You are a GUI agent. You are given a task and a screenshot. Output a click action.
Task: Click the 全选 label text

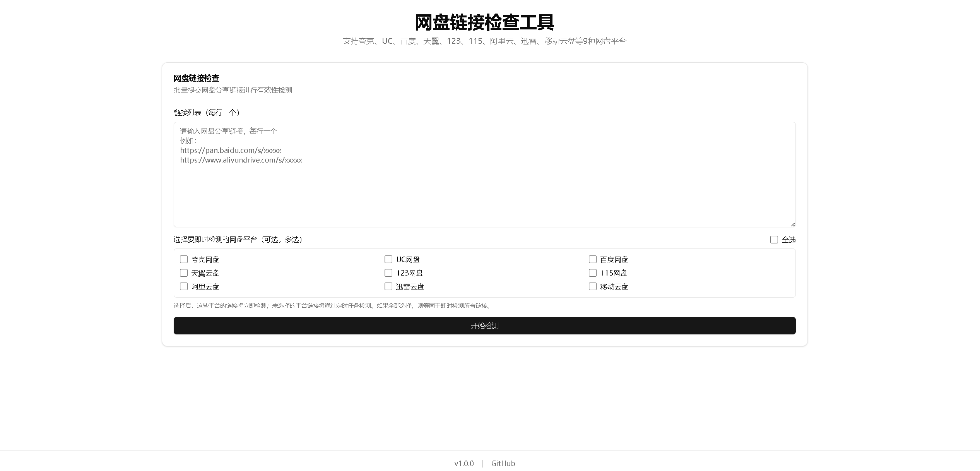[x=788, y=240]
